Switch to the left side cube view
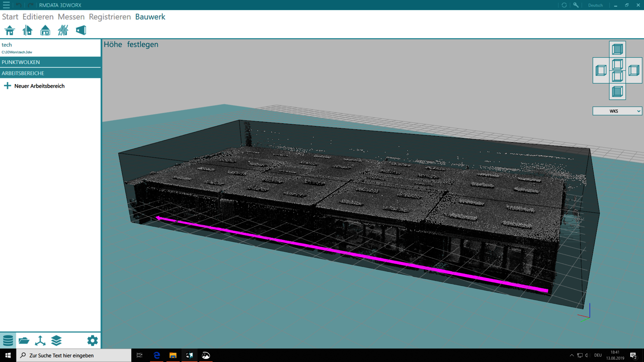The image size is (644, 362). pos(601,70)
